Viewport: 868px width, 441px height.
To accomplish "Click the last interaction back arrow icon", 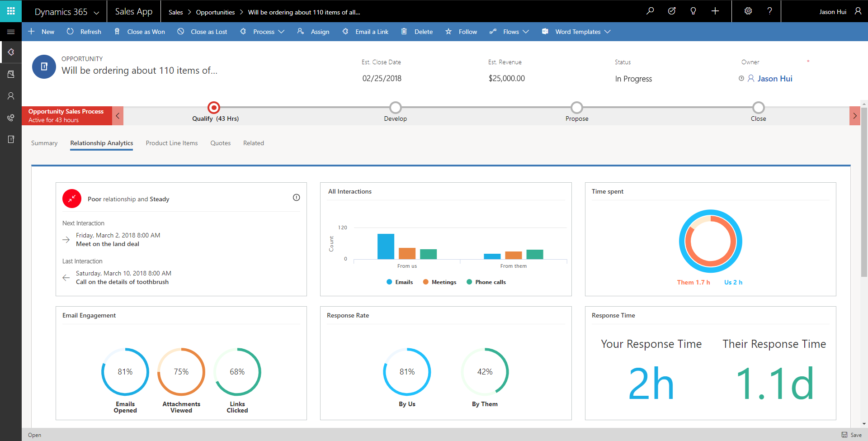I will coord(66,278).
